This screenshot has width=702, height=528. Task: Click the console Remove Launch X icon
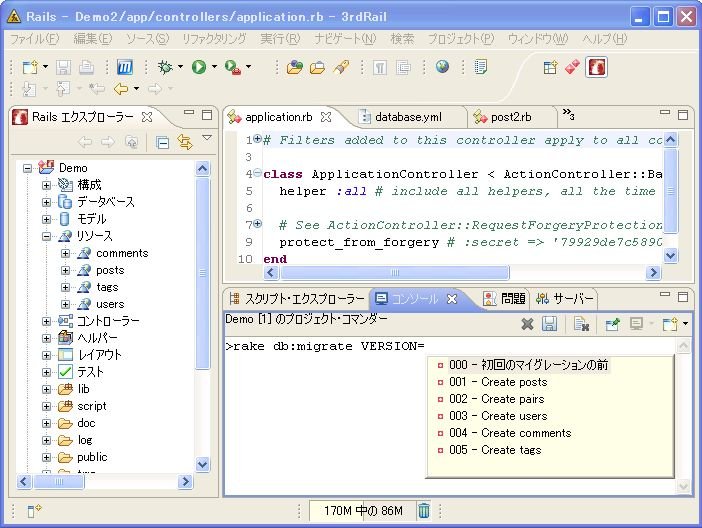pos(527,323)
